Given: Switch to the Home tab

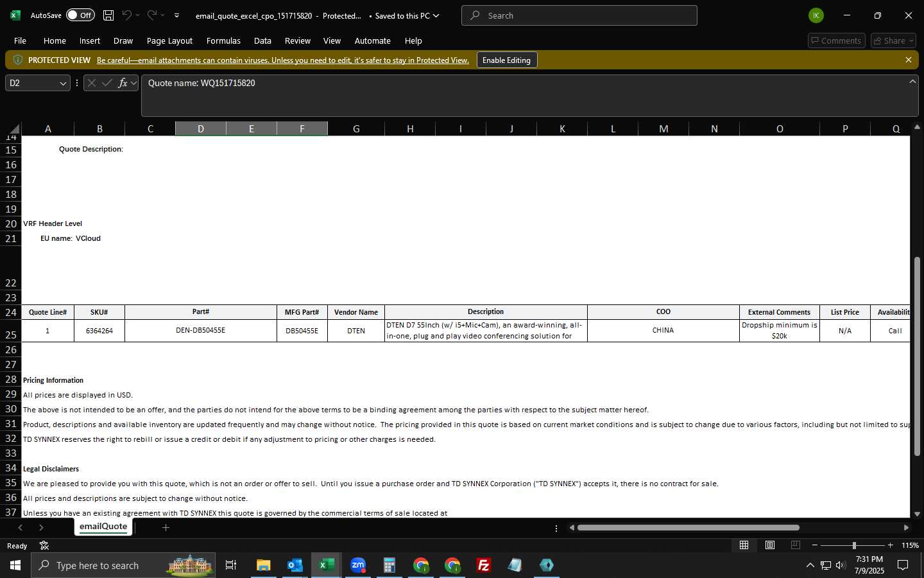Looking at the screenshot, I should (55, 40).
